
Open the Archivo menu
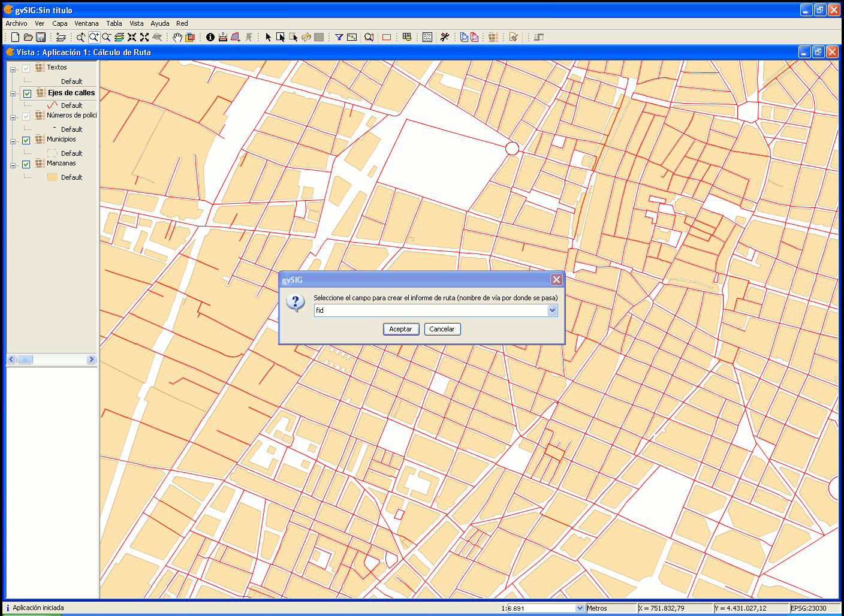pyautogui.click(x=16, y=23)
